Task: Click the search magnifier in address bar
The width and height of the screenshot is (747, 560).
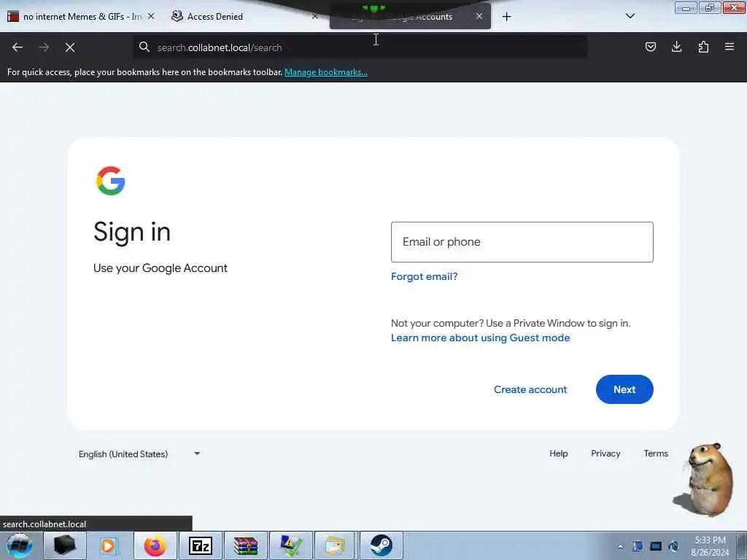Action: pyautogui.click(x=144, y=47)
